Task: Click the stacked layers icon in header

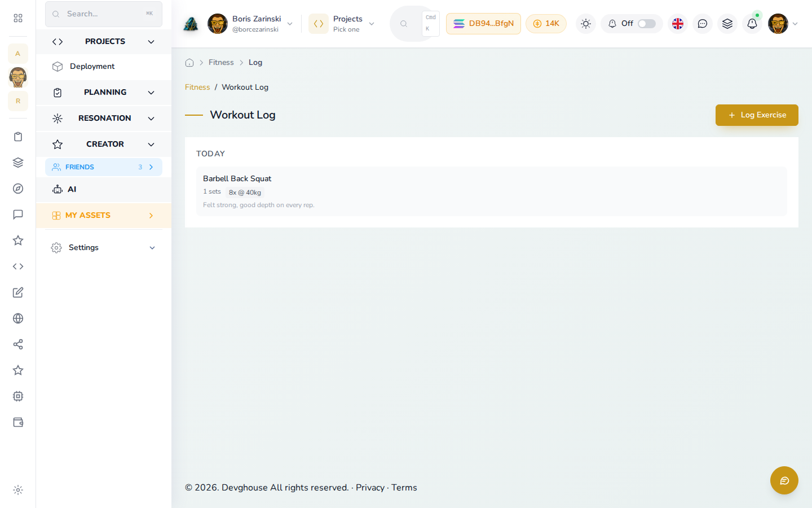Action: click(x=727, y=24)
